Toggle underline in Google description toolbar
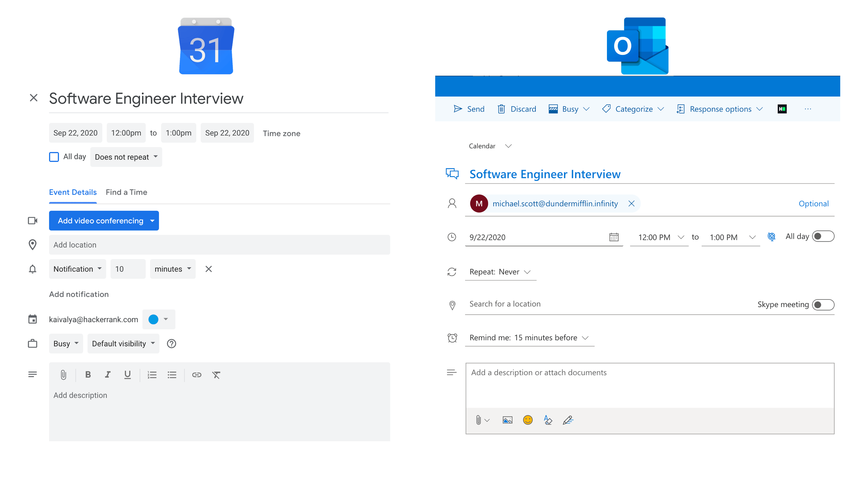Viewport: 868px width, 488px height. pos(127,375)
